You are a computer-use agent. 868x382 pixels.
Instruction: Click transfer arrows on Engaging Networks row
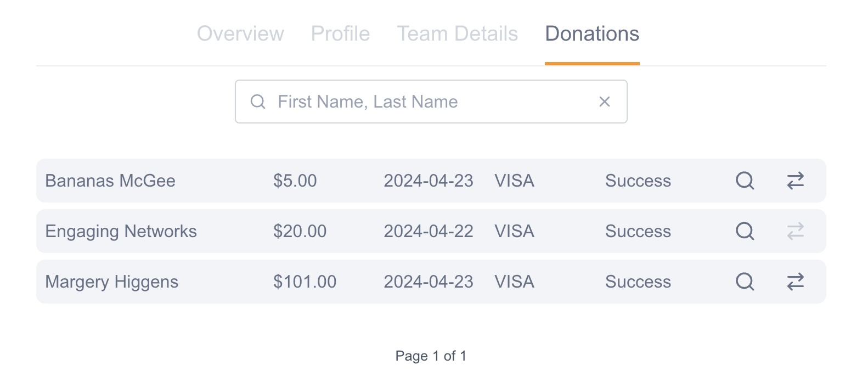[x=795, y=231]
